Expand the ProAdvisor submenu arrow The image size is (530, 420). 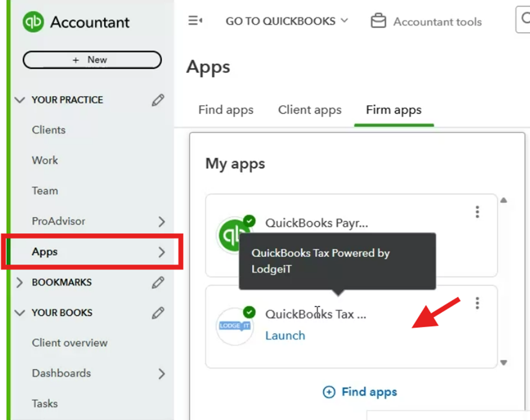(x=162, y=222)
